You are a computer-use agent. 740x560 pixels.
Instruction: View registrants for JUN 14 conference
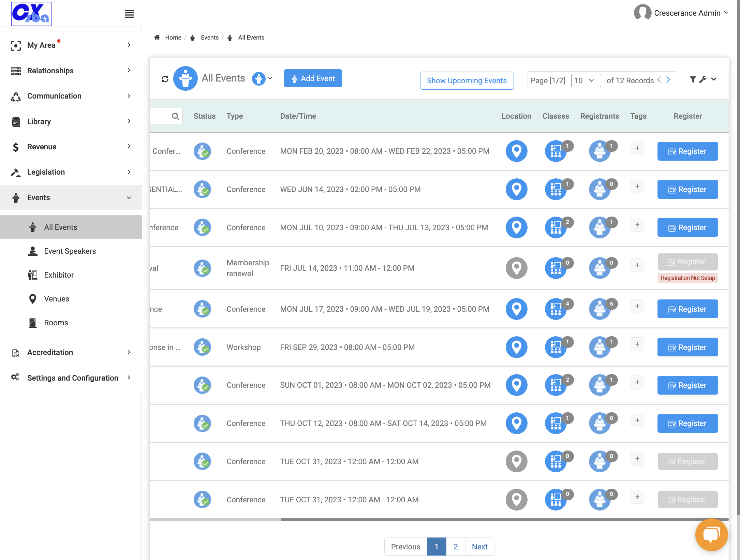(600, 189)
